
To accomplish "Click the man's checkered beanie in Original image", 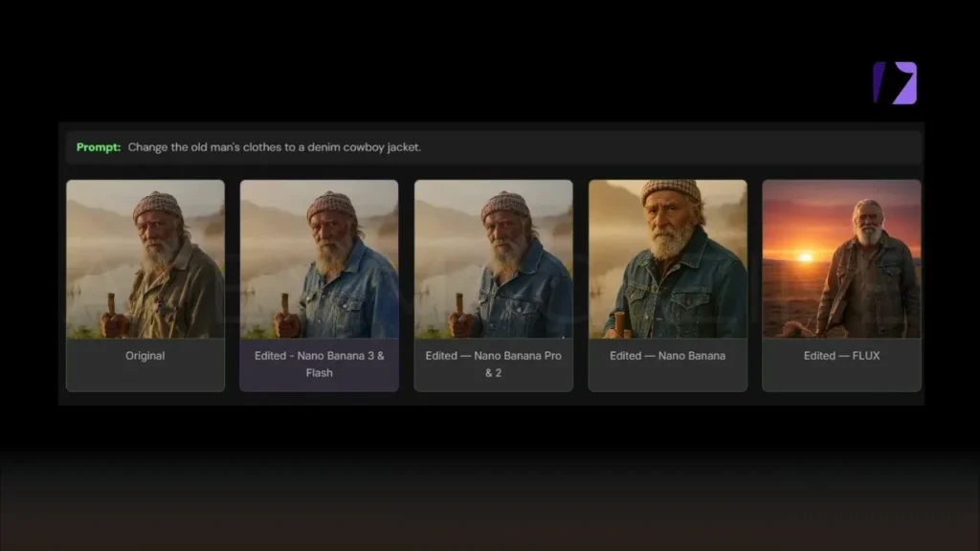I will (x=157, y=203).
